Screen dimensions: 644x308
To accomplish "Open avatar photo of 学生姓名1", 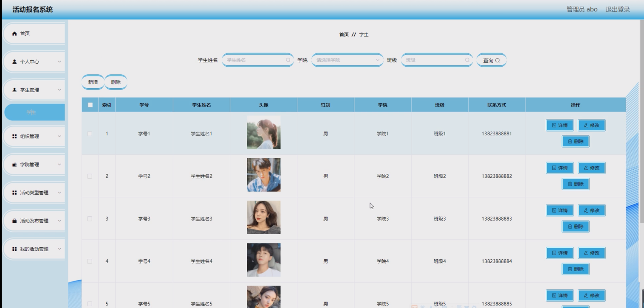I will click(x=264, y=132).
